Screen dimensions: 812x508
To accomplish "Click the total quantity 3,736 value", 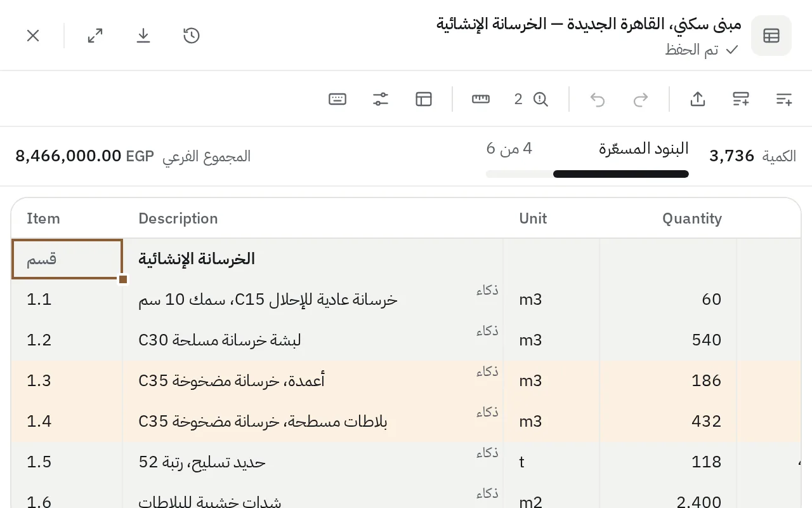I will point(731,156).
